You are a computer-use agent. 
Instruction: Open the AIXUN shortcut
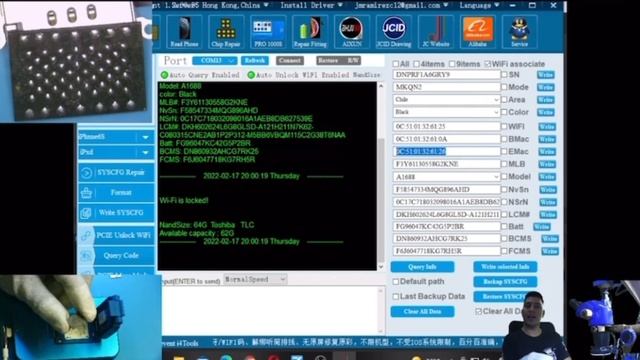click(352, 32)
